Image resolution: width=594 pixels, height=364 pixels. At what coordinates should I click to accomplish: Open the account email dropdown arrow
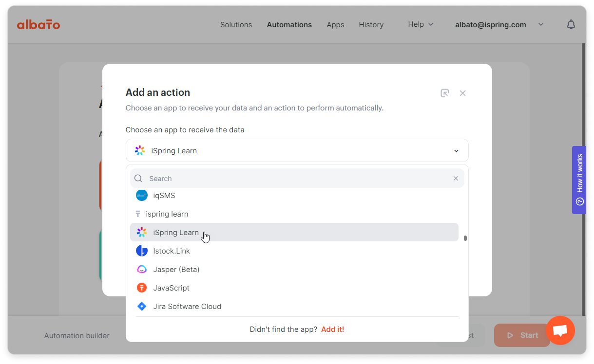540,24
